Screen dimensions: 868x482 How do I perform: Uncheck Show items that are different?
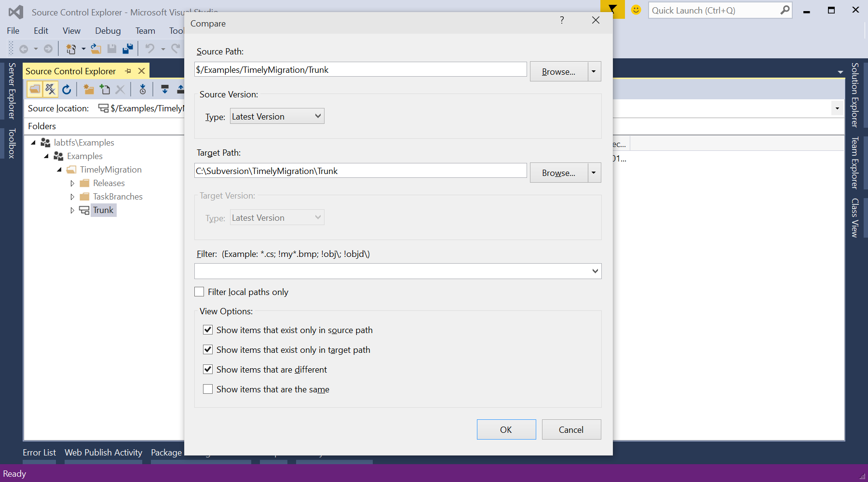click(208, 369)
